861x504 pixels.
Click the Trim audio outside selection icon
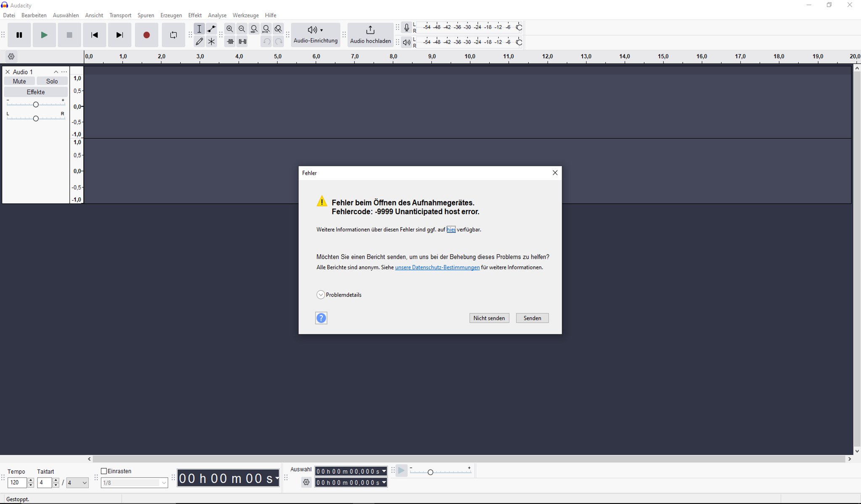(x=230, y=42)
